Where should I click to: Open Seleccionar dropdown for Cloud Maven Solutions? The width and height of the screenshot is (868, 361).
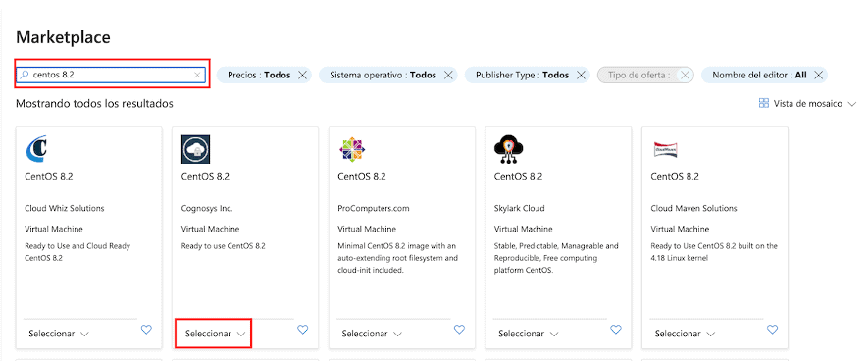tap(686, 334)
